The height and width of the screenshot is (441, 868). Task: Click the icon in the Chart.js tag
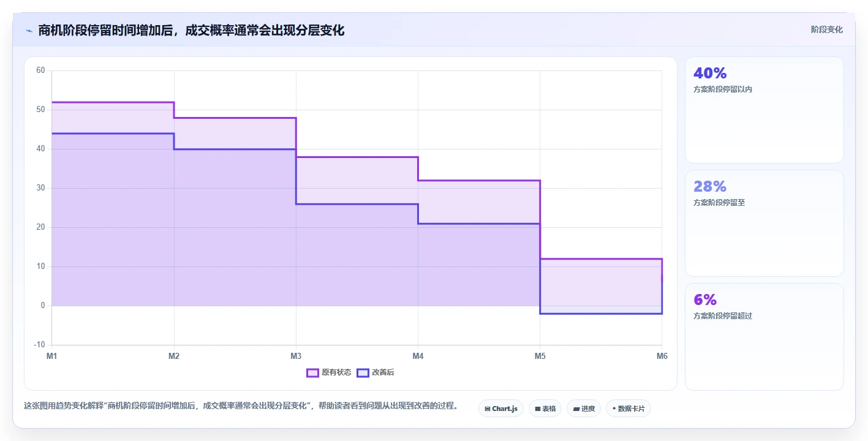tap(488, 409)
